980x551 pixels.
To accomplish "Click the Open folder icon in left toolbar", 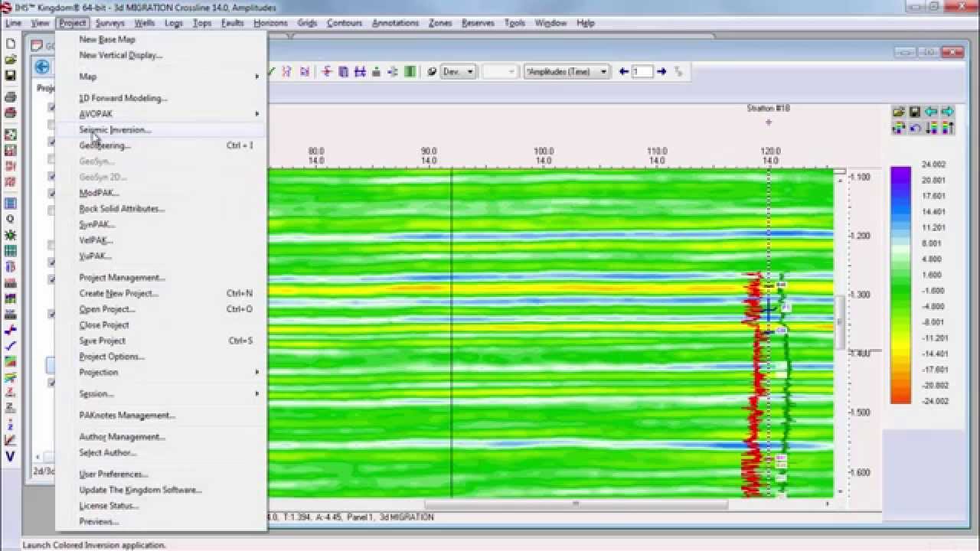I will coord(11,59).
